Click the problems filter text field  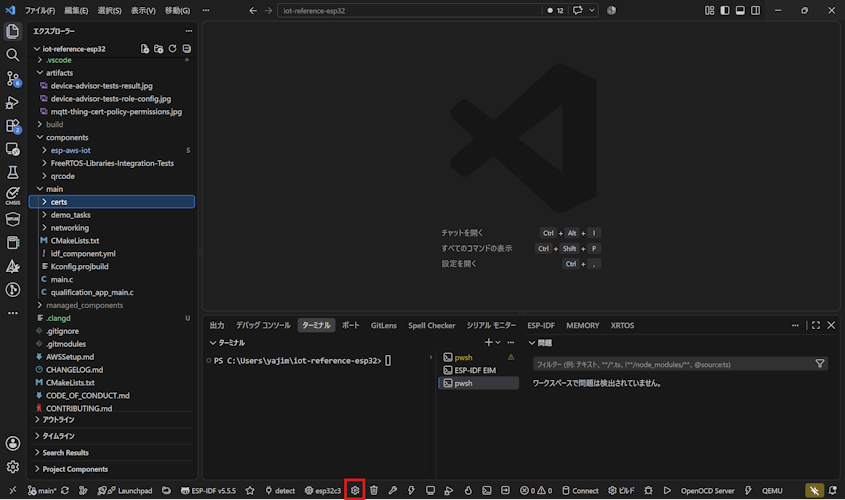[x=673, y=364]
